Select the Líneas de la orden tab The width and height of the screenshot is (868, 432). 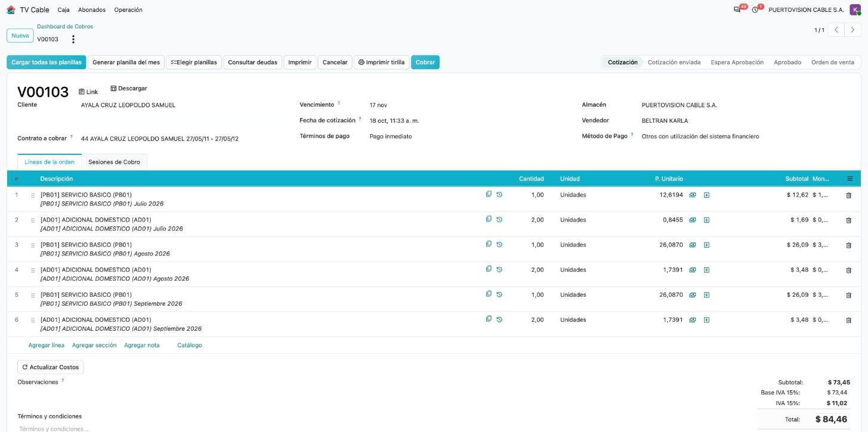click(x=49, y=162)
